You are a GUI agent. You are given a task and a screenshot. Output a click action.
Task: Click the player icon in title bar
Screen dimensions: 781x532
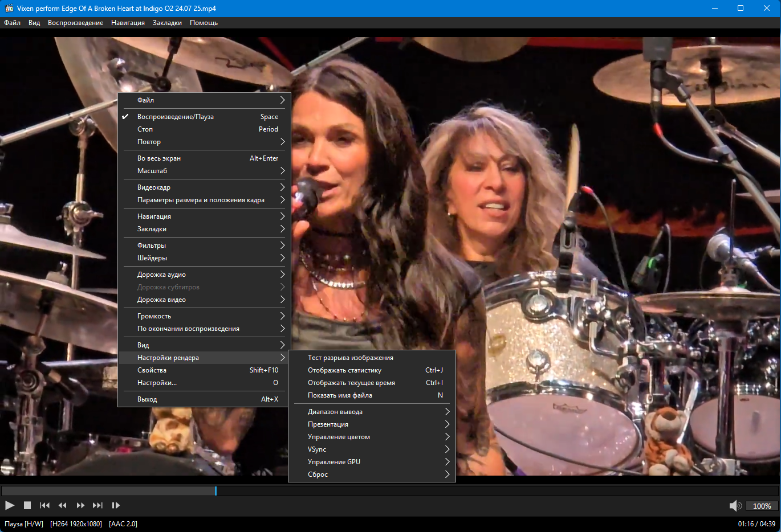point(9,9)
